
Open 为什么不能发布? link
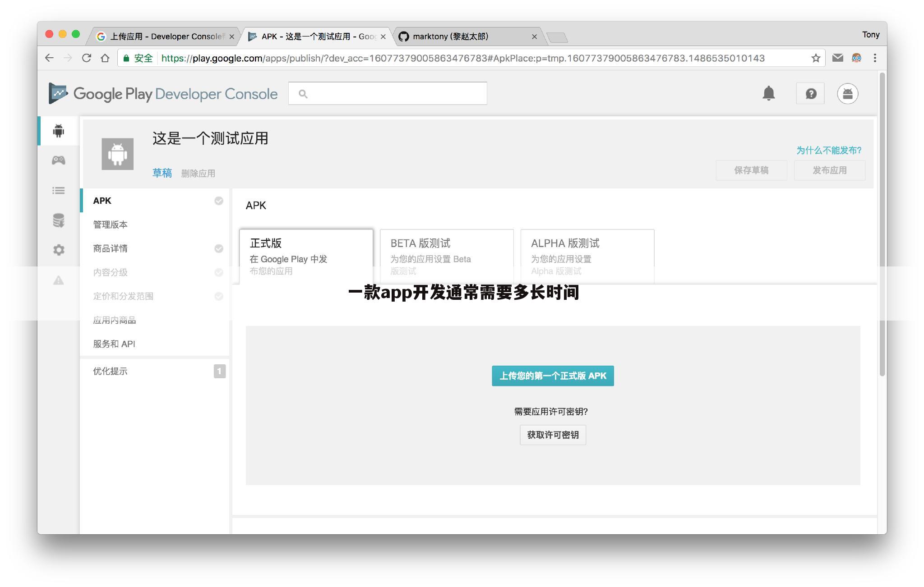pos(828,150)
